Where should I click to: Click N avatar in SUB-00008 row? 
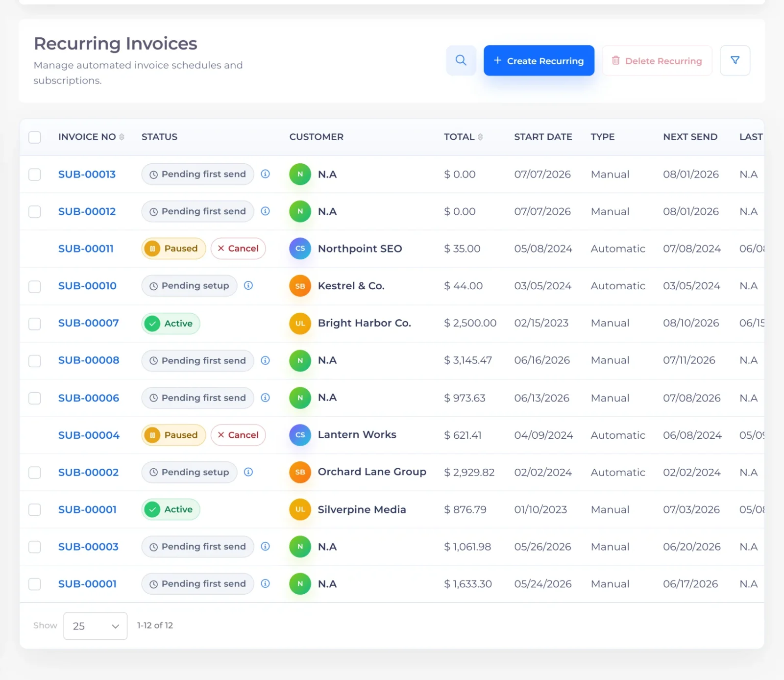click(x=300, y=360)
